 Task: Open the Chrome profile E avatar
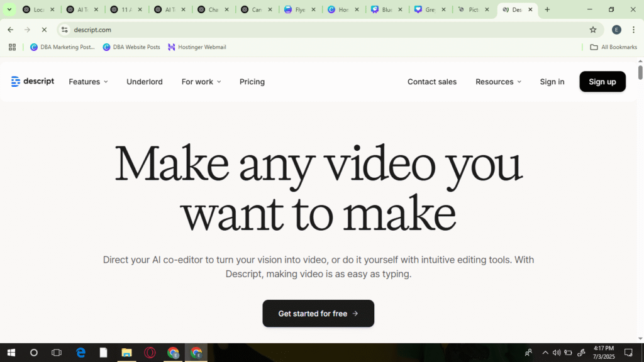[x=616, y=30]
